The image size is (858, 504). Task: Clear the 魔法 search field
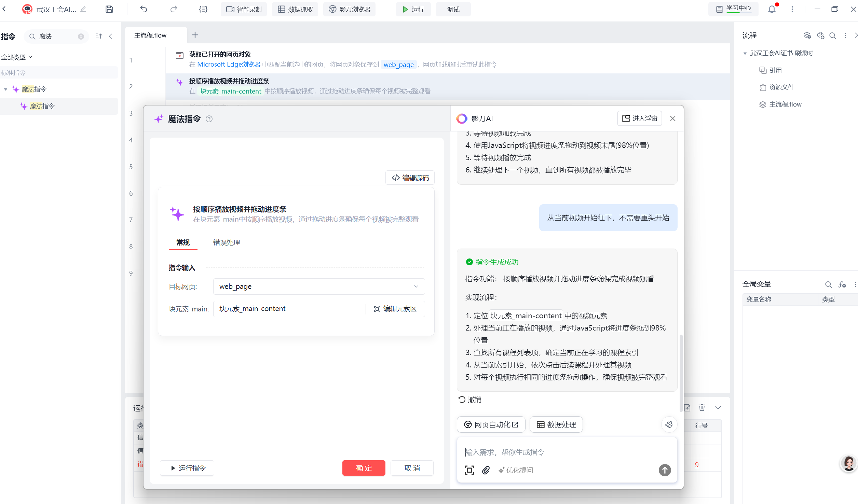(x=81, y=37)
